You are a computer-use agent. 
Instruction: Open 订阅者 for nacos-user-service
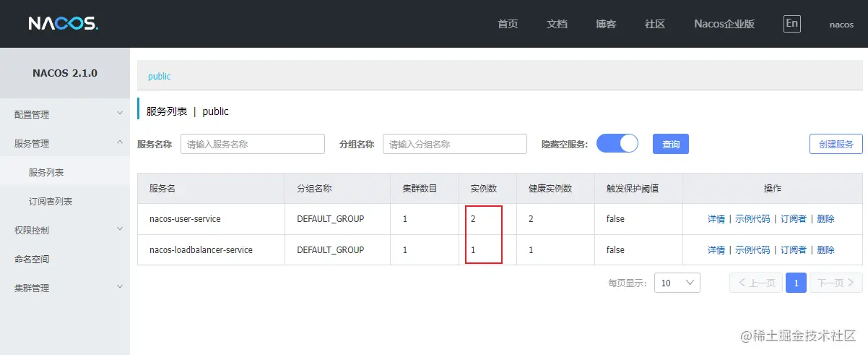(x=794, y=218)
